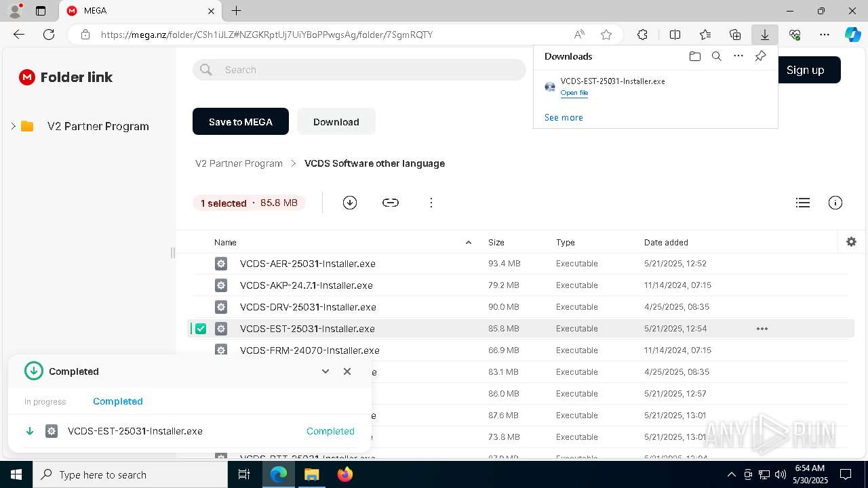Click the Download button
This screenshot has height=488, width=868.
tap(336, 121)
